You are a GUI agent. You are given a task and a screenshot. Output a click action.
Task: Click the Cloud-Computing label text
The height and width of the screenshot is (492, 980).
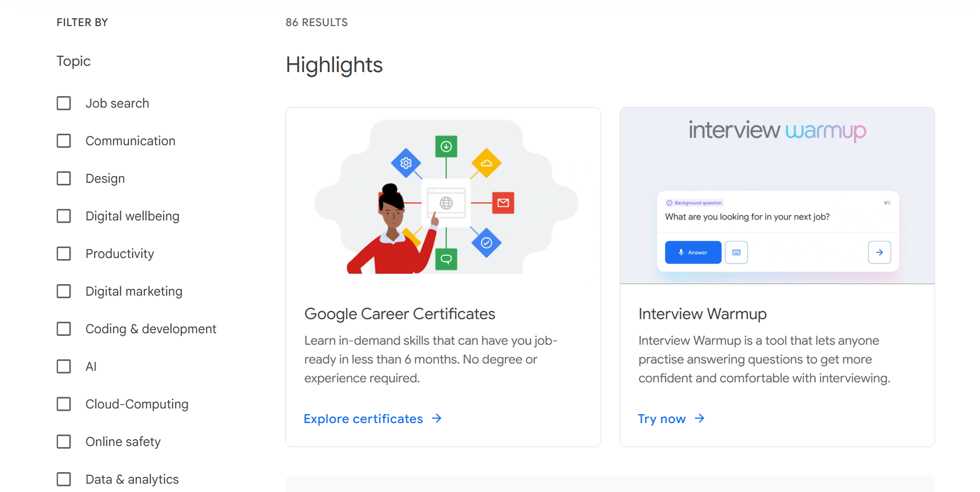click(137, 404)
